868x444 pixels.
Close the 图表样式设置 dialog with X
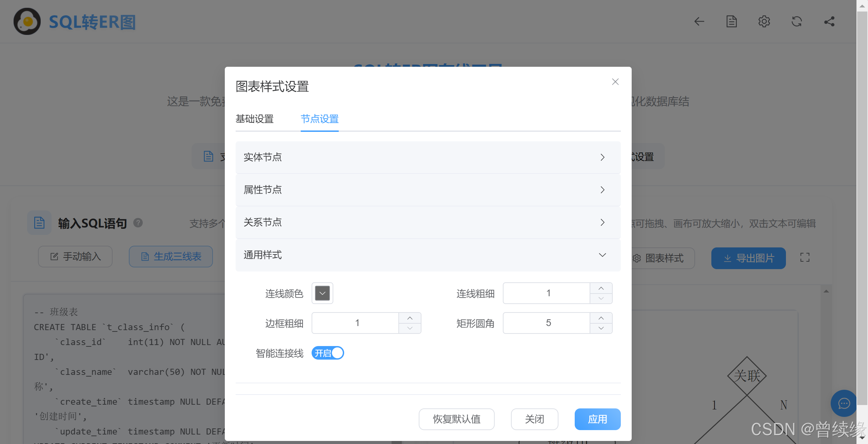point(615,82)
